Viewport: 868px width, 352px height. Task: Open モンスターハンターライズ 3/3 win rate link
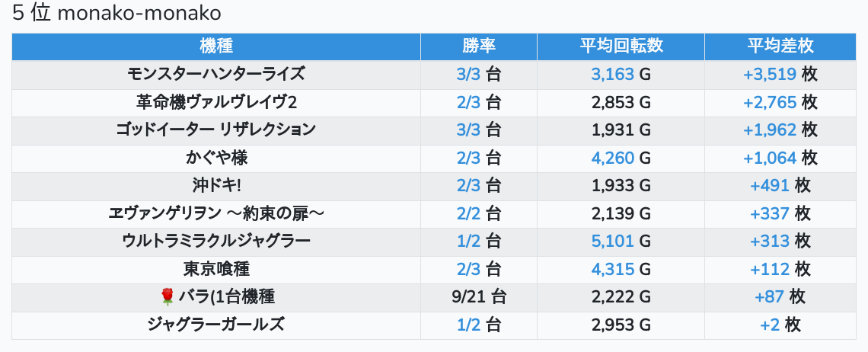[x=469, y=74]
